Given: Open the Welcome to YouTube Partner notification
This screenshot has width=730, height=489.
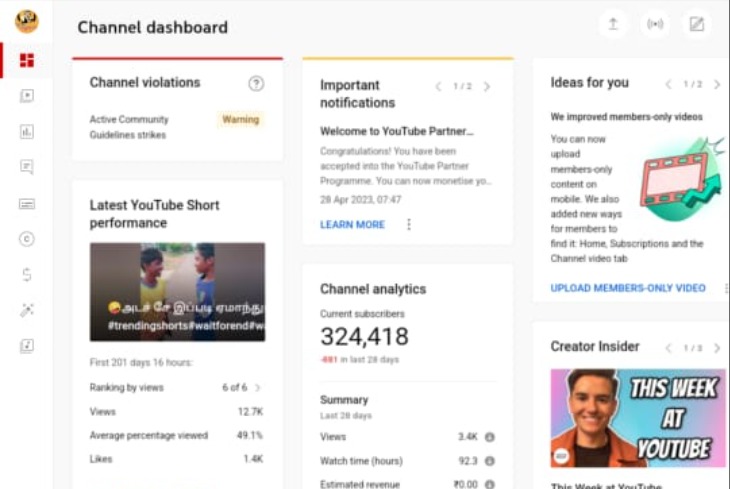Looking at the screenshot, I should click(397, 131).
